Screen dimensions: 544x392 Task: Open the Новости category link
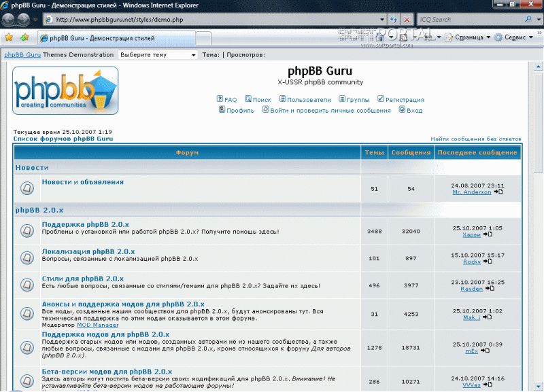[x=32, y=167]
